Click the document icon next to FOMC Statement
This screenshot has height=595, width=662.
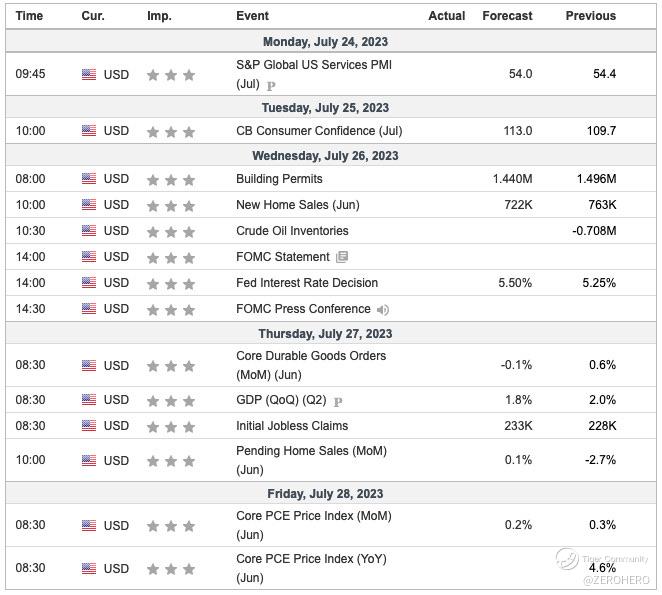[342, 257]
